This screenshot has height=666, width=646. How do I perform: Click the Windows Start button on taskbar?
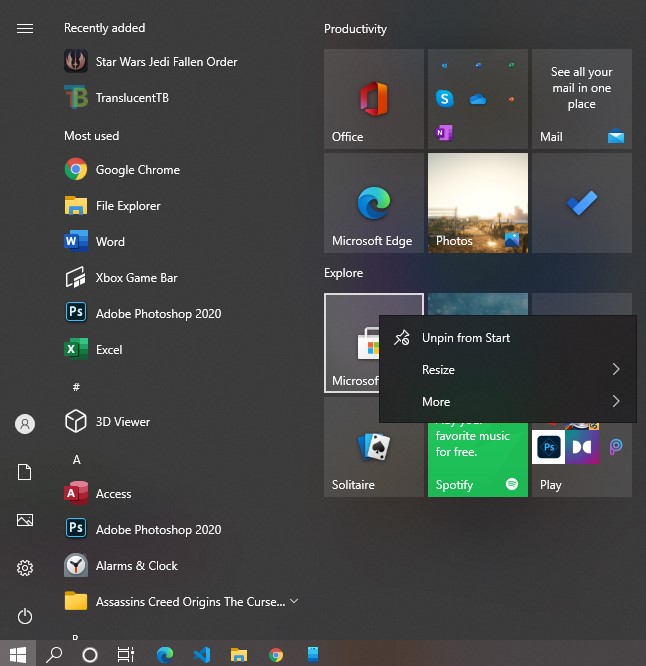pyautogui.click(x=18, y=654)
